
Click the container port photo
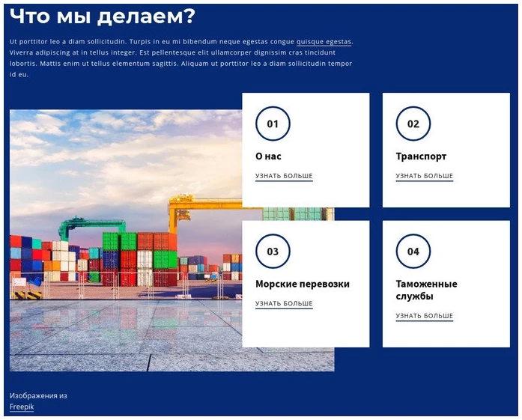pyautogui.click(x=126, y=240)
